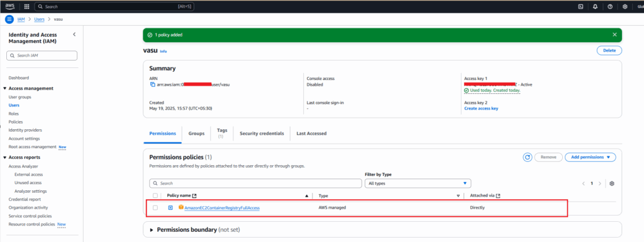Screen dimensions: 644x242
Task: Go to previous page of policies
Action: 583,183
